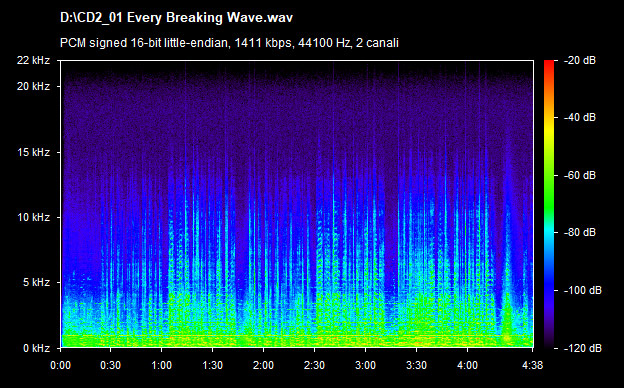Screen dimensions: 624x388
Task: Click the 0:00 start time marker
Action: pos(60,365)
